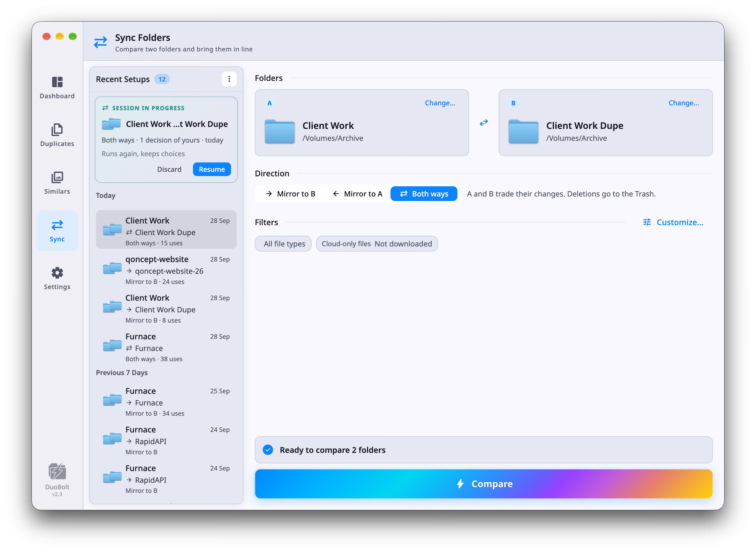Click the DuoBolt logo icon
The width and height of the screenshot is (756, 552).
(x=57, y=471)
